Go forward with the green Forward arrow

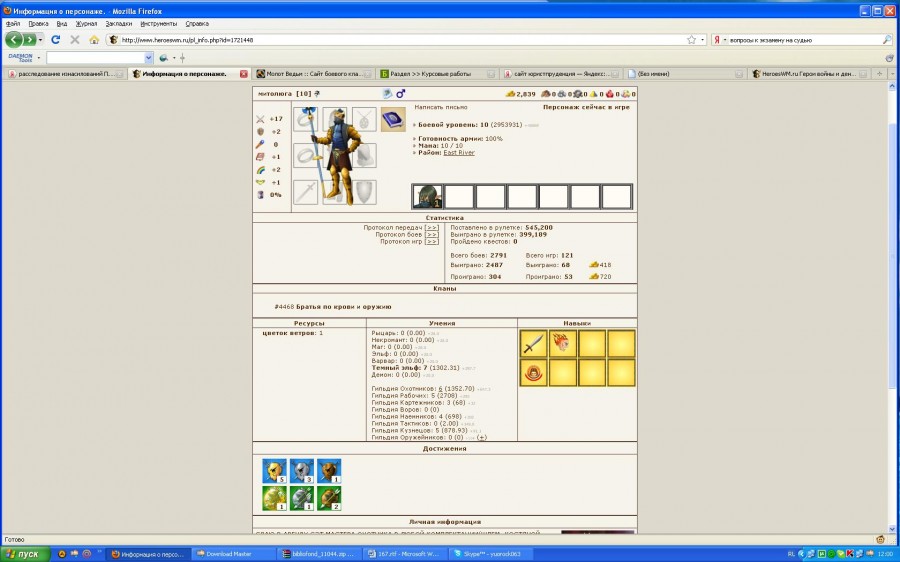pyautogui.click(x=29, y=40)
